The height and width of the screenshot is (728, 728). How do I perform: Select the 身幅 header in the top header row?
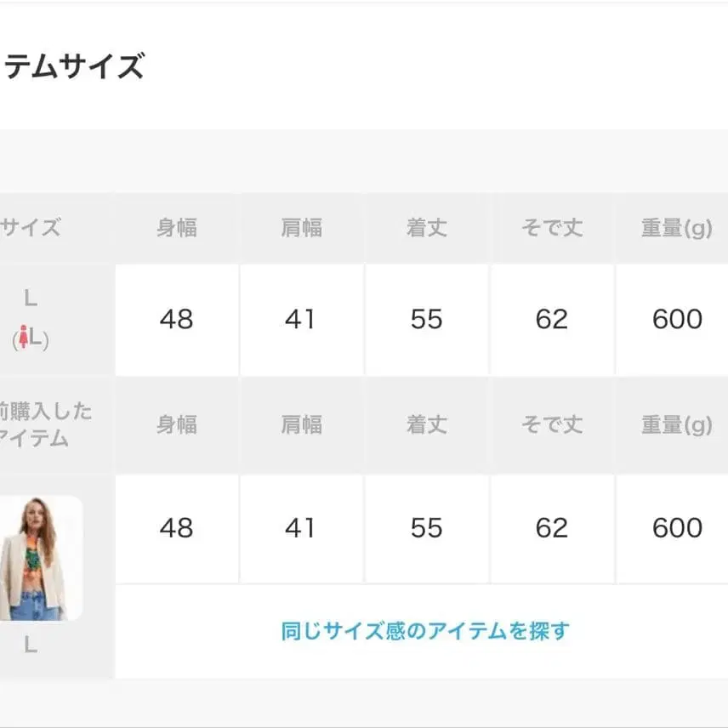[177, 228]
